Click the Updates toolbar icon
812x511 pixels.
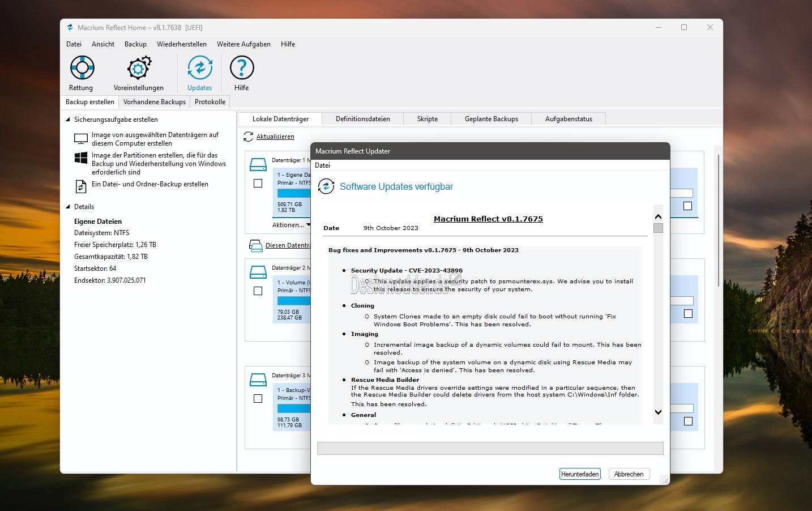200,68
